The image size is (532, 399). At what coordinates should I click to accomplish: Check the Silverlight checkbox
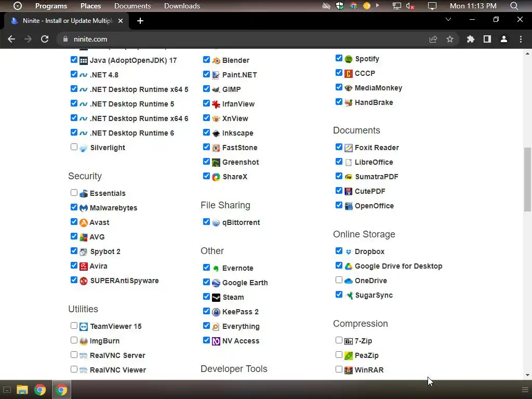74,147
